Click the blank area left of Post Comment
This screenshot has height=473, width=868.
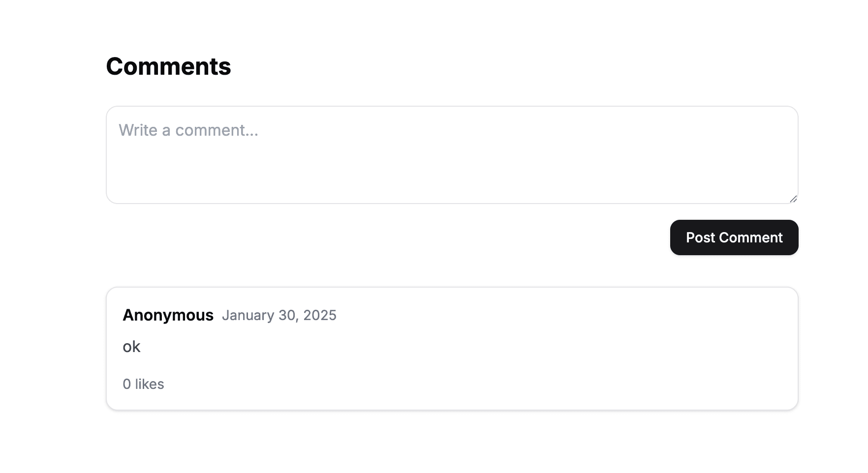point(384,237)
